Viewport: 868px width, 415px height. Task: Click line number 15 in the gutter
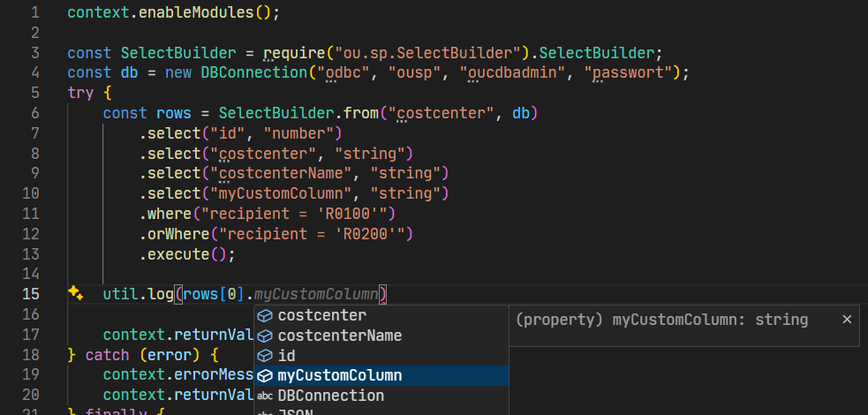(30, 294)
